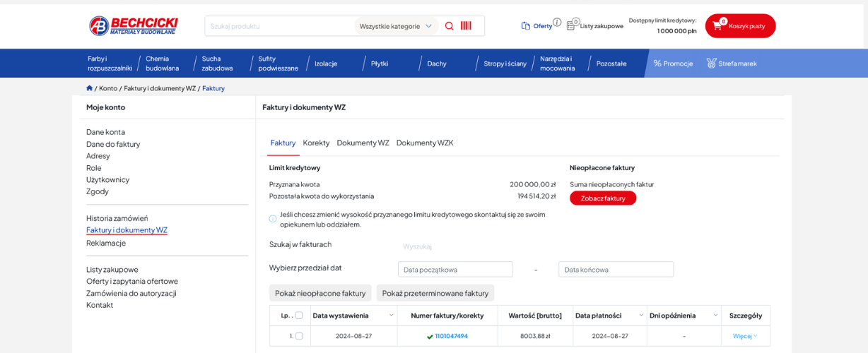Open Zgody in sidebar

[x=98, y=191]
